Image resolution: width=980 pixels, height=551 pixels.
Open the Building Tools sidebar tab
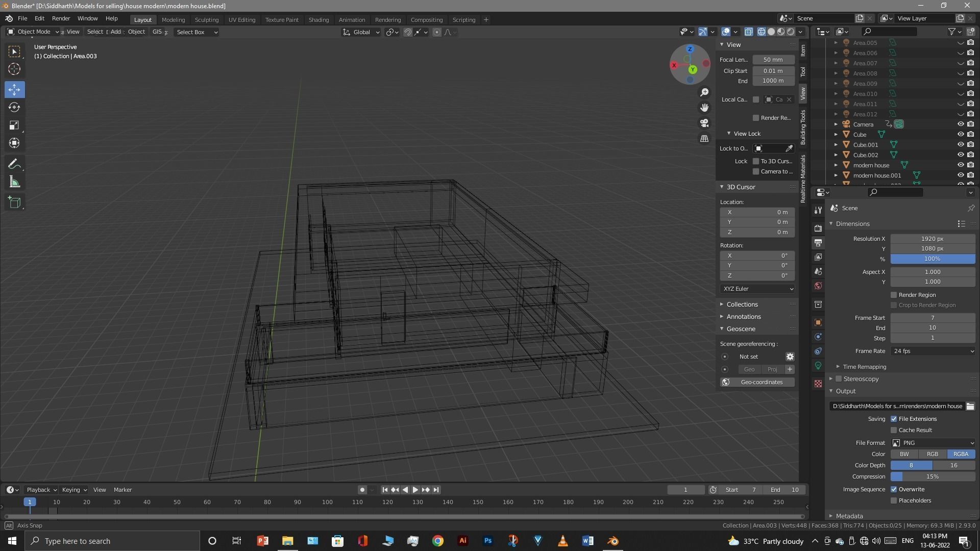click(803, 127)
